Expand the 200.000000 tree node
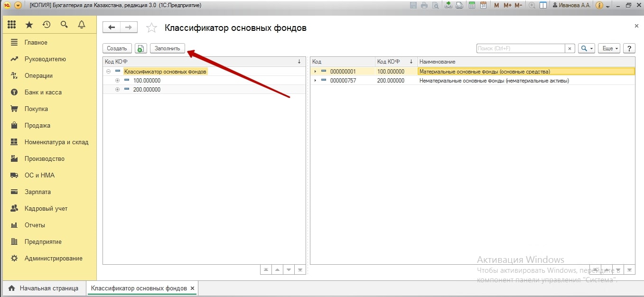Viewport: 644px width, 297px height. (x=117, y=90)
